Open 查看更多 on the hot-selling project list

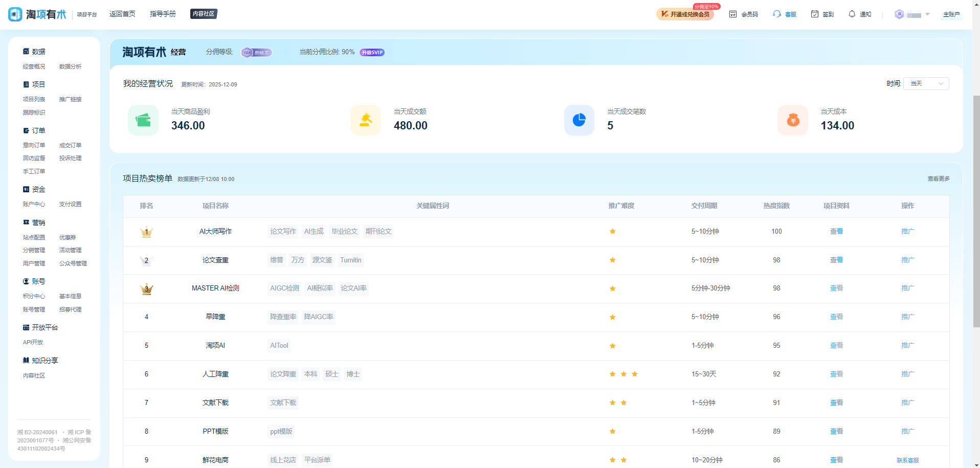tap(938, 179)
